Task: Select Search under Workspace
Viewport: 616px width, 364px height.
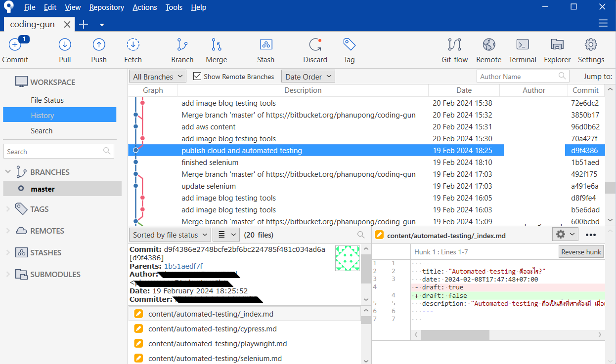Action: click(x=42, y=130)
